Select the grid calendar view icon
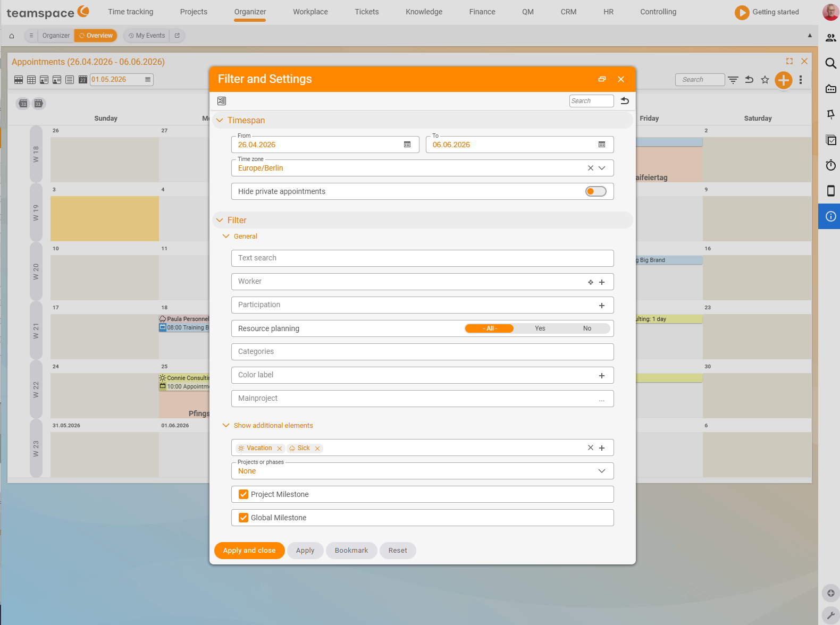 [x=31, y=80]
